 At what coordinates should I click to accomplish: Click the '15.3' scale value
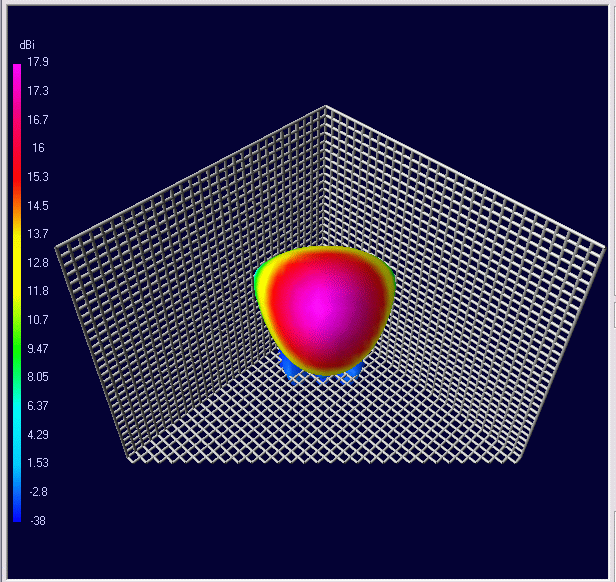[x=38, y=176]
